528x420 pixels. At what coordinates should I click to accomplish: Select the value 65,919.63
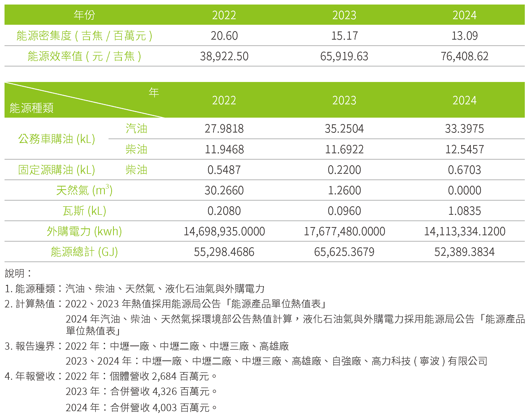pyautogui.click(x=344, y=56)
